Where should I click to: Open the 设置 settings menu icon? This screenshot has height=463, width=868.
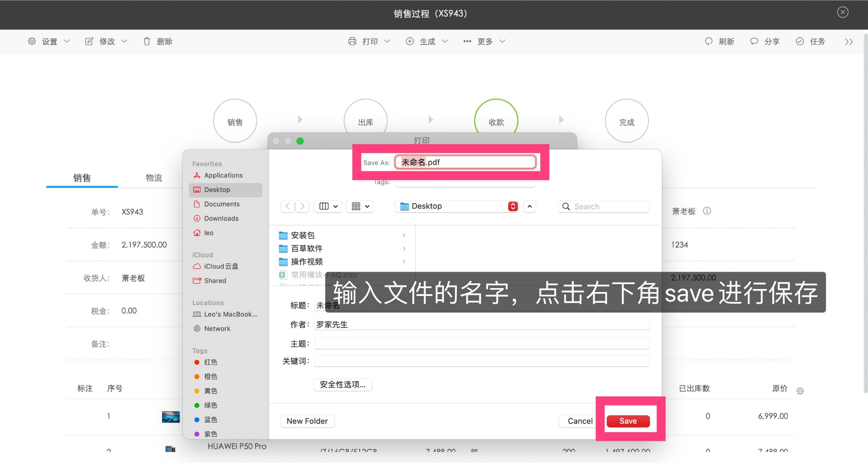point(32,41)
